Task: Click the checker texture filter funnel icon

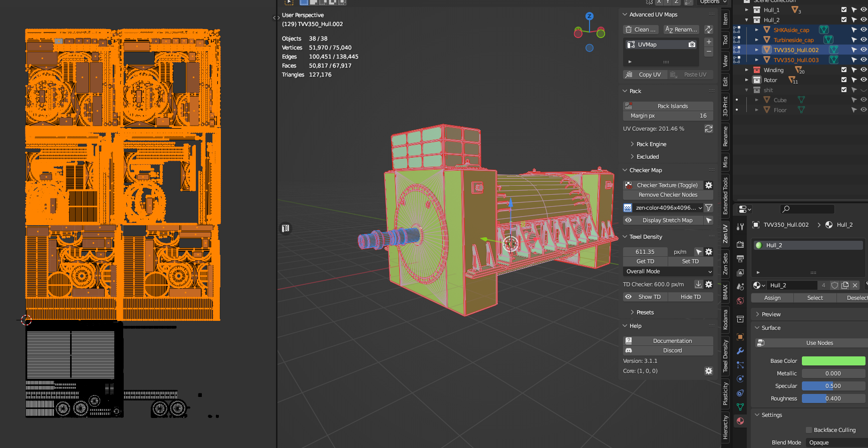Action: click(709, 208)
